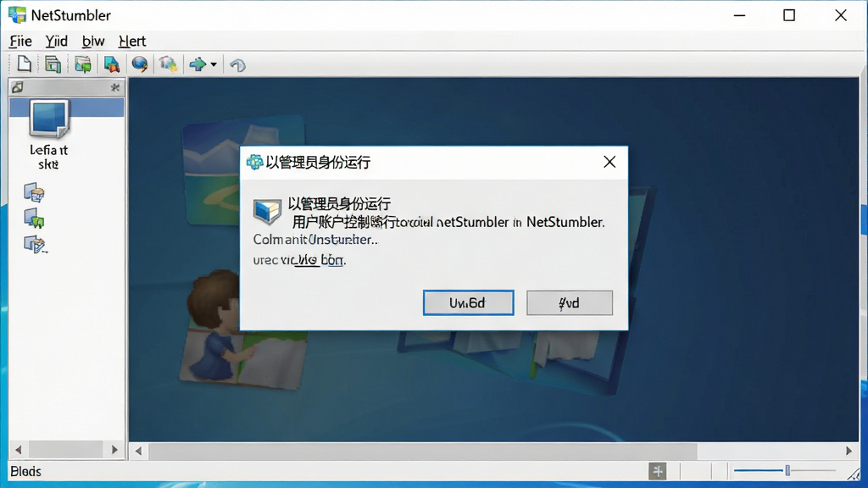Image resolution: width=868 pixels, height=488 pixels.
Task: Open the Hert menu
Action: click(132, 41)
